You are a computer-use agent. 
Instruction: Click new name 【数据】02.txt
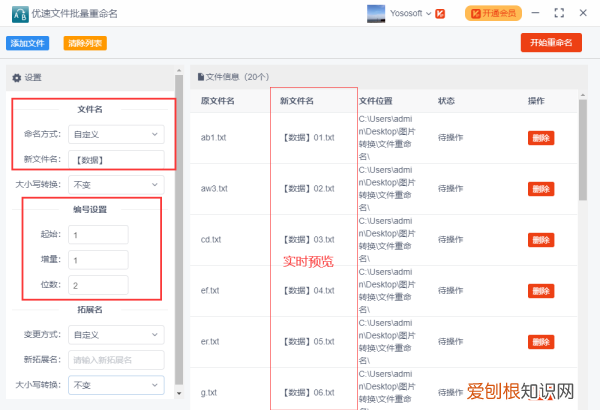(308, 189)
